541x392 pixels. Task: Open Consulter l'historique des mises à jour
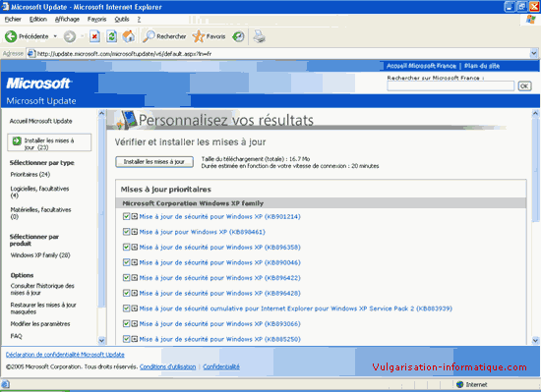[x=42, y=290]
